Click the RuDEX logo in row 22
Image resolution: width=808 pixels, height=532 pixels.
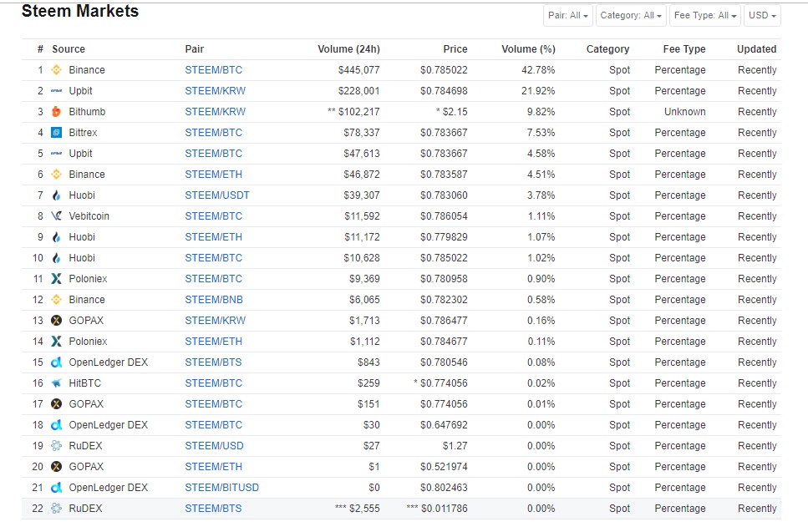click(57, 509)
